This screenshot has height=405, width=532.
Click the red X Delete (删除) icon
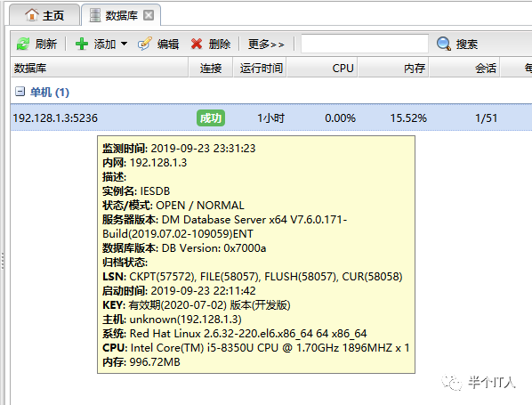pyautogui.click(x=197, y=45)
